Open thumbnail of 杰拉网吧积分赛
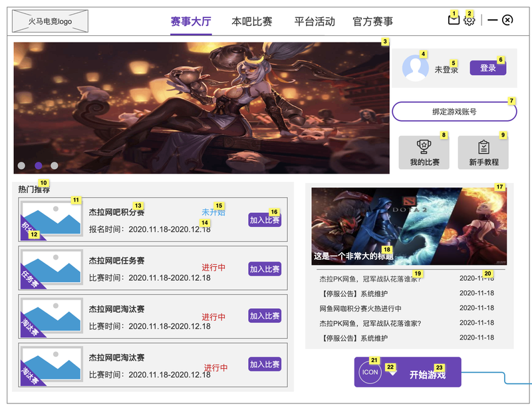The height and width of the screenshot is (406, 532). click(52, 218)
